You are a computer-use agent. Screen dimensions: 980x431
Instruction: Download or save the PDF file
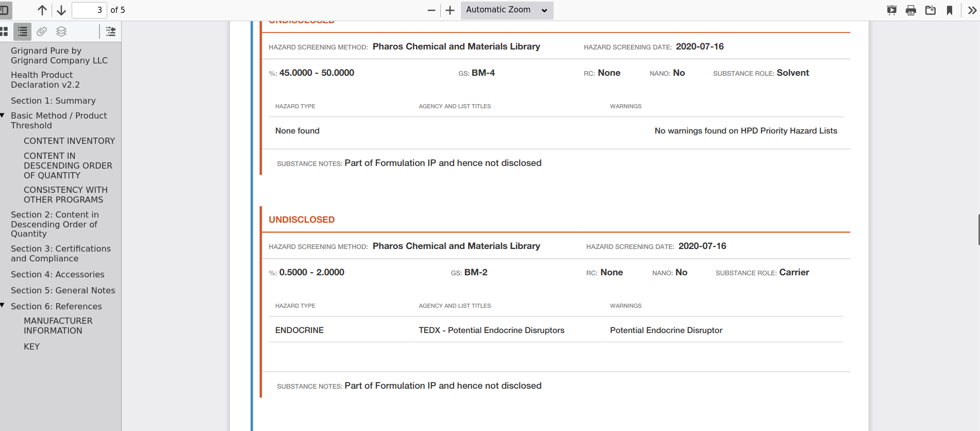pyautogui.click(x=931, y=10)
